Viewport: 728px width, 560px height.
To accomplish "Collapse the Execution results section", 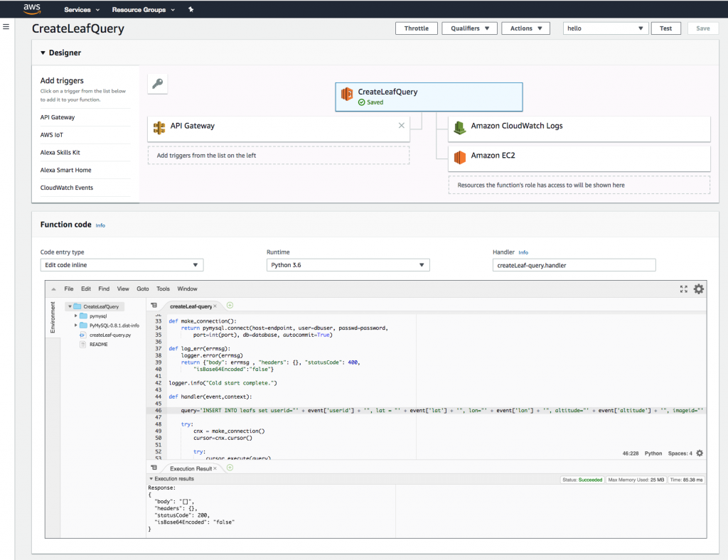I will (151, 479).
